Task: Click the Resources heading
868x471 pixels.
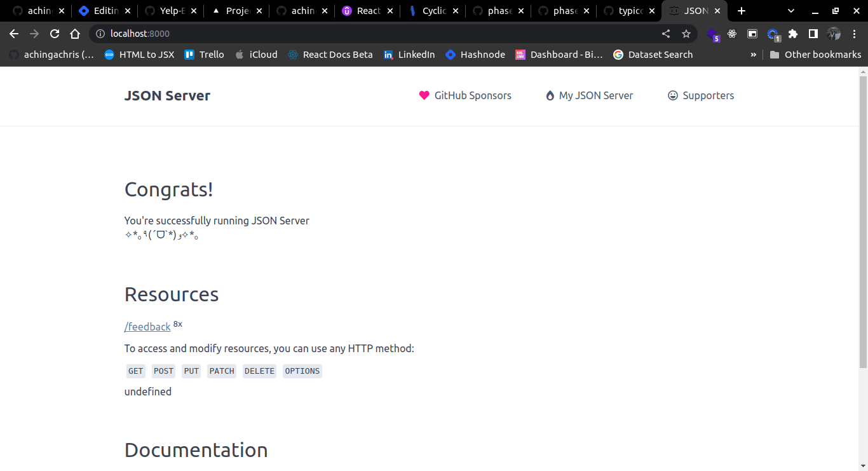Action: (x=172, y=294)
